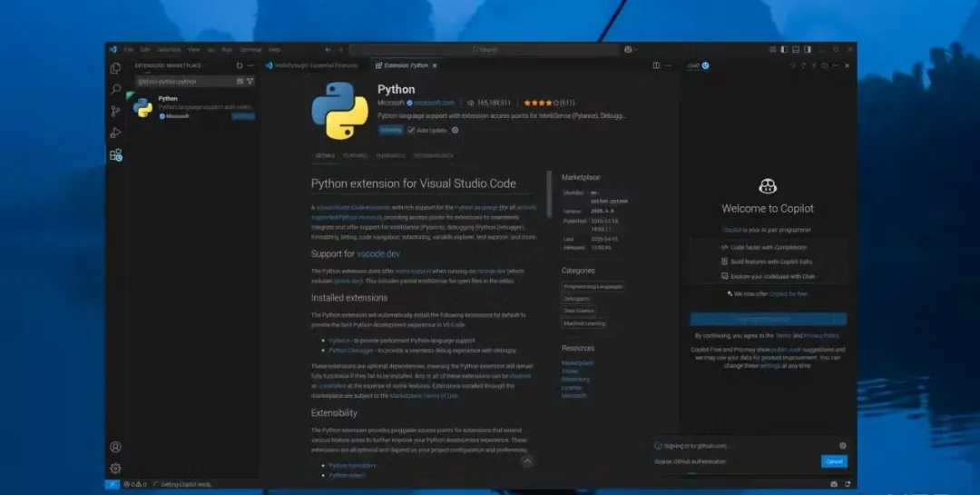The width and height of the screenshot is (980, 495).
Task: Select the Features tab
Action: coord(355,156)
